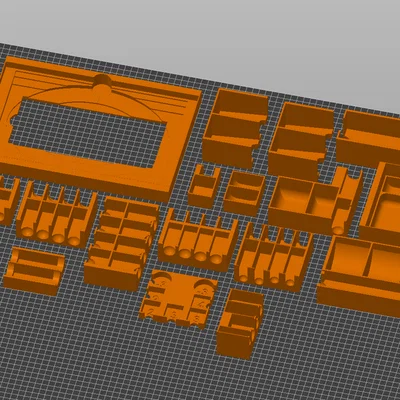Select the middle two-compartment box in the back row
The height and width of the screenshot is (400, 400).
tap(301, 142)
